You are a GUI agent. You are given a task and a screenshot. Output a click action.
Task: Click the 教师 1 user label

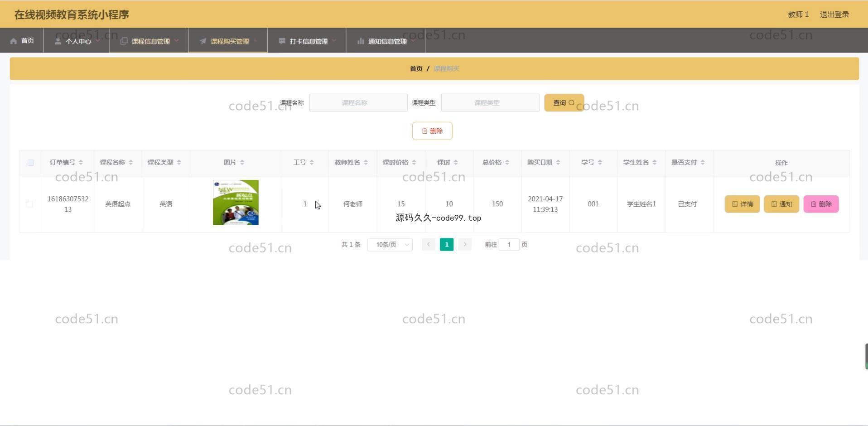798,15
